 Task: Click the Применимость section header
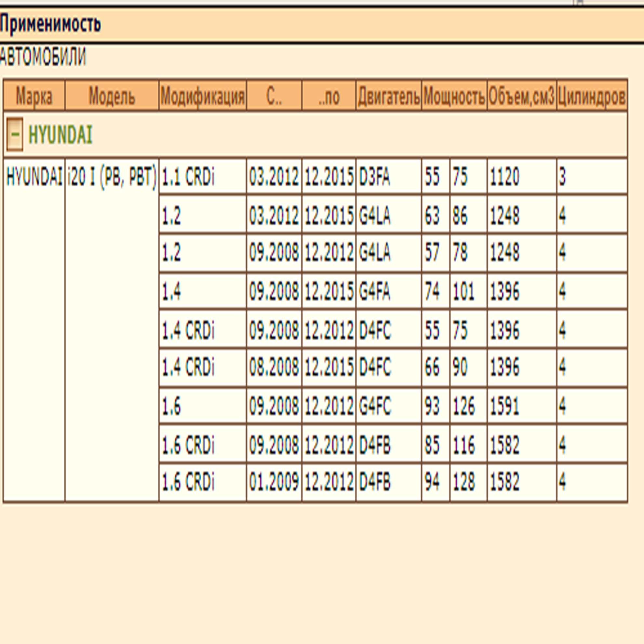click(51, 24)
